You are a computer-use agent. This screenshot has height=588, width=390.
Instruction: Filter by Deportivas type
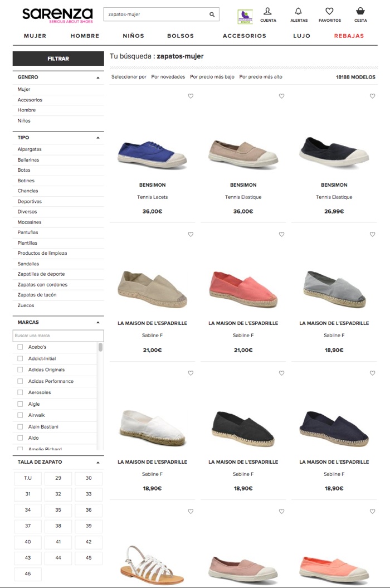click(x=30, y=201)
